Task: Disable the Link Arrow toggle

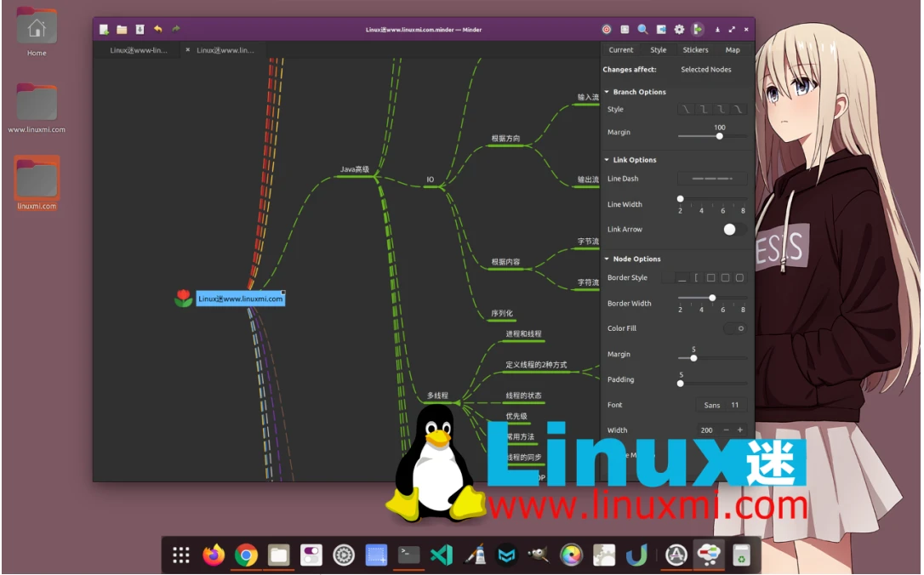Action: click(730, 229)
